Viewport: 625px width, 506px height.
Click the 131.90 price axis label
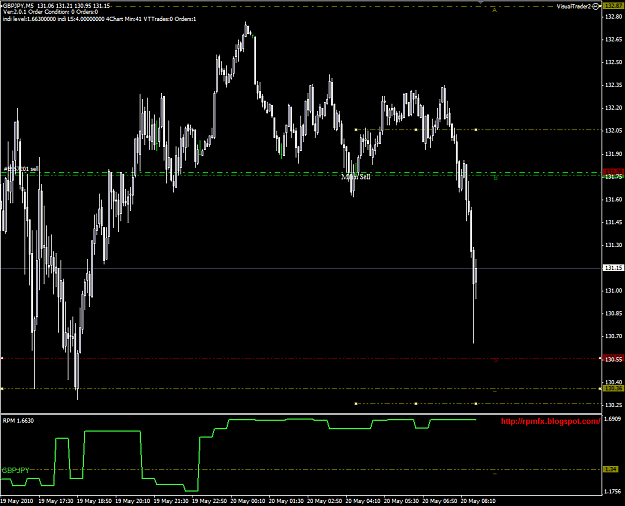click(x=613, y=154)
